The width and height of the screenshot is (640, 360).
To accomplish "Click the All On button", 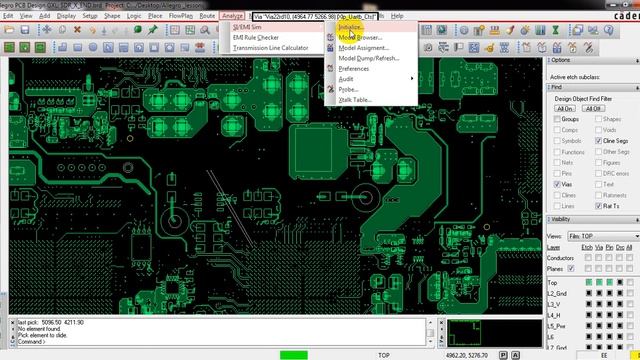I will point(565,109).
